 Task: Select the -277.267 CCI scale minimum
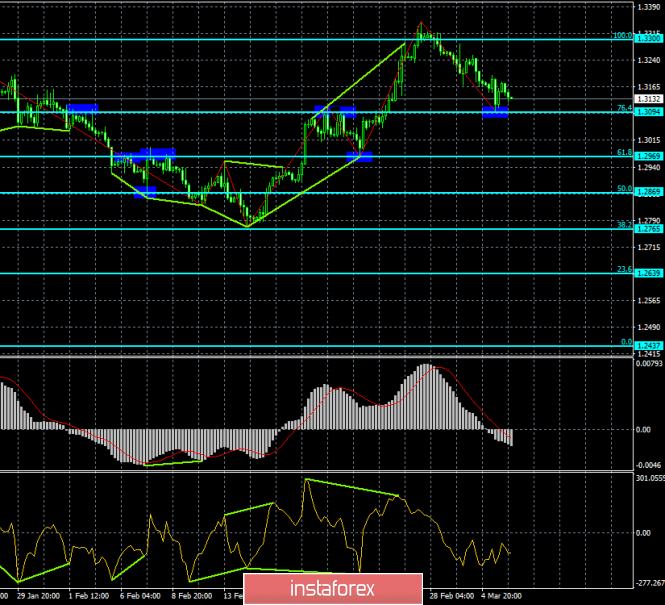pyautogui.click(x=650, y=584)
